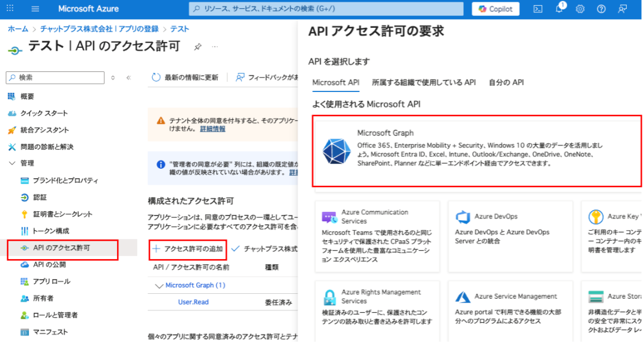Select the Azure DevOps card

click(x=510, y=236)
